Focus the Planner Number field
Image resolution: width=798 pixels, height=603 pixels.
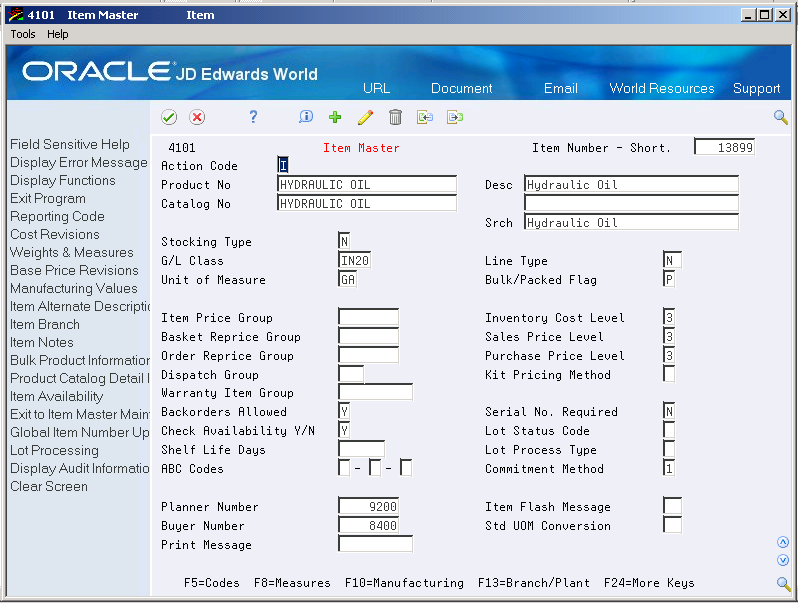[x=368, y=507]
